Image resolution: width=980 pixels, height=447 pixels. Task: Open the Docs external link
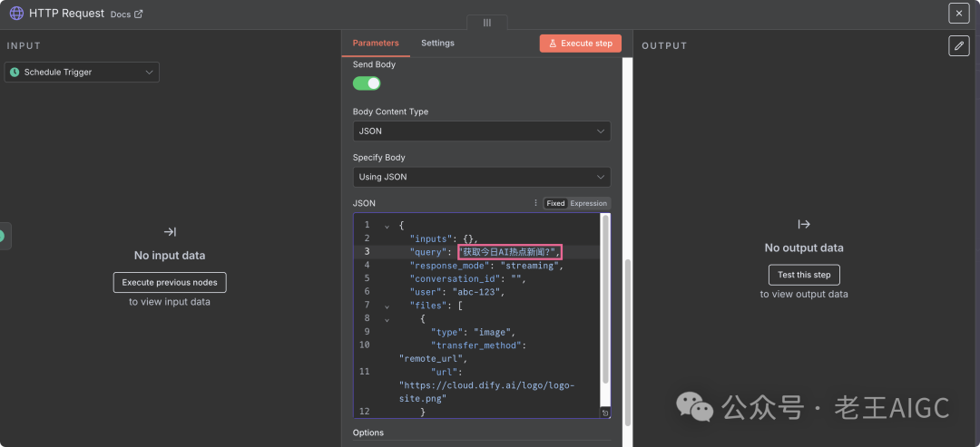click(x=126, y=14)
